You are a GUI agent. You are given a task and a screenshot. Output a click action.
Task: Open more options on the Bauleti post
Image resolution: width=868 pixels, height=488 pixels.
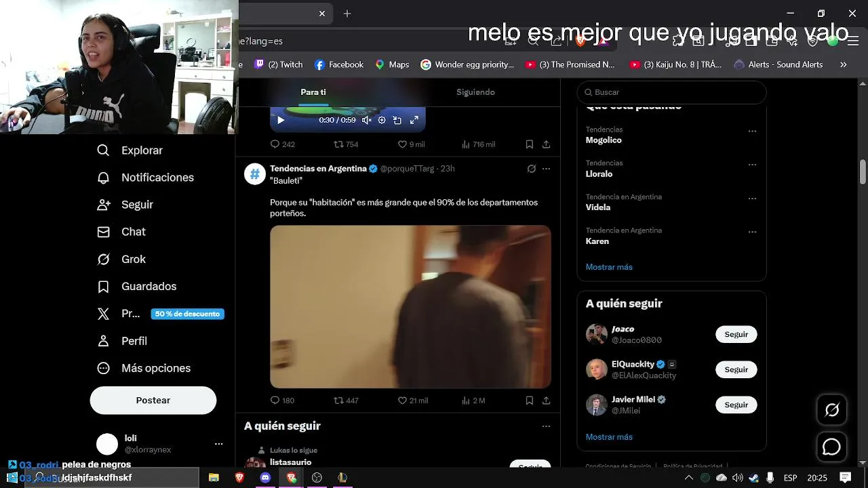tap(546, 169)
